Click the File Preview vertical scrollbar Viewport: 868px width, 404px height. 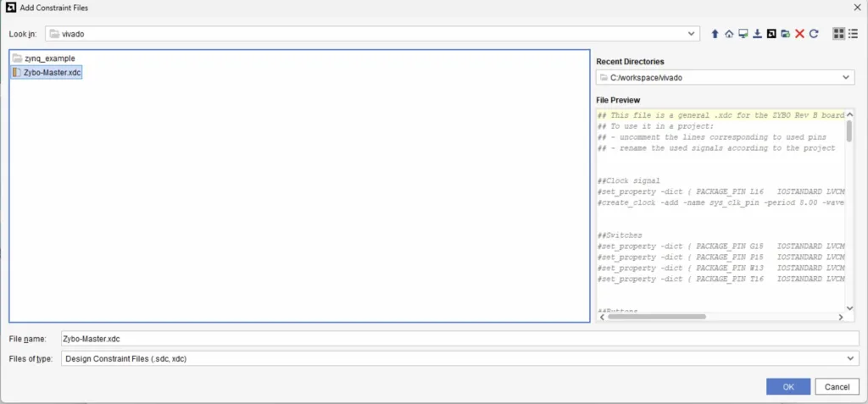[849, 134]
